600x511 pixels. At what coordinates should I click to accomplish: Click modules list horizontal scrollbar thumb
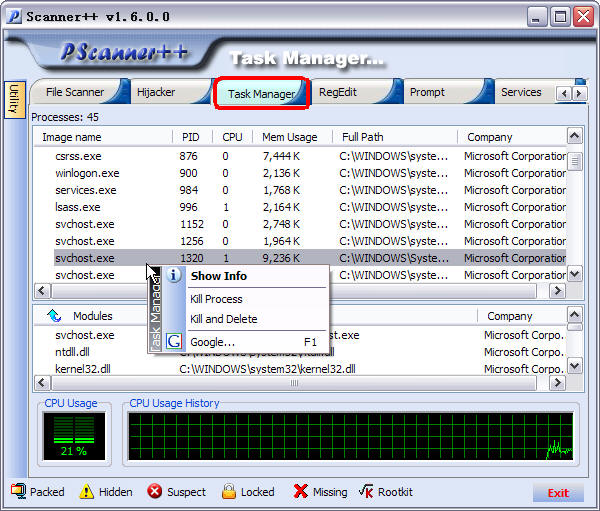click(294, 383)
